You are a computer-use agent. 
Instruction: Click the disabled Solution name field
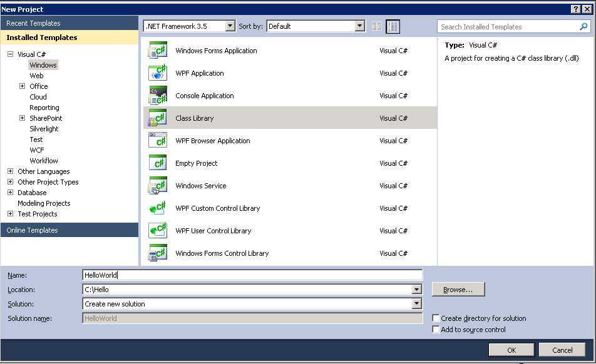click(252, 318)
